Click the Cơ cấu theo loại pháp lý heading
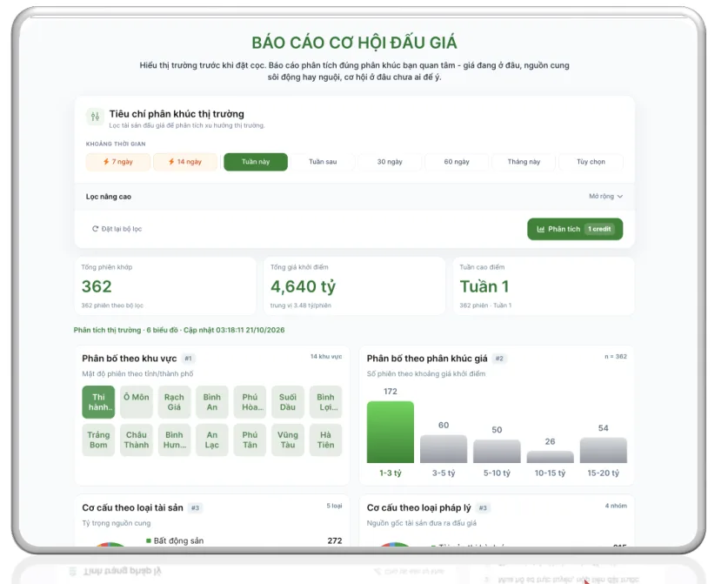Viewport: 728px width, 584px height. 418,507
